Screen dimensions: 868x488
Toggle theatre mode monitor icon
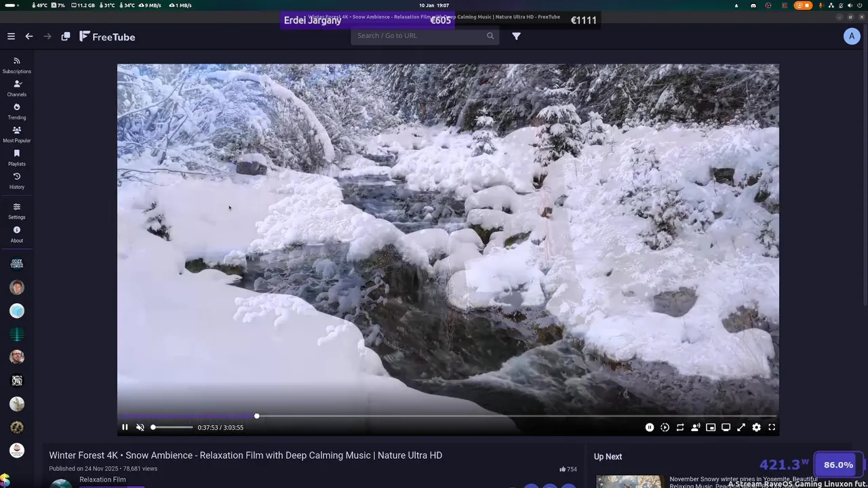click(x=726, y=427)
